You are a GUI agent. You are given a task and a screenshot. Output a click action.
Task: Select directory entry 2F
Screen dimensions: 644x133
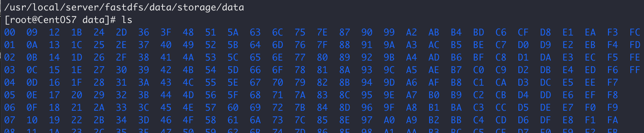121,57
